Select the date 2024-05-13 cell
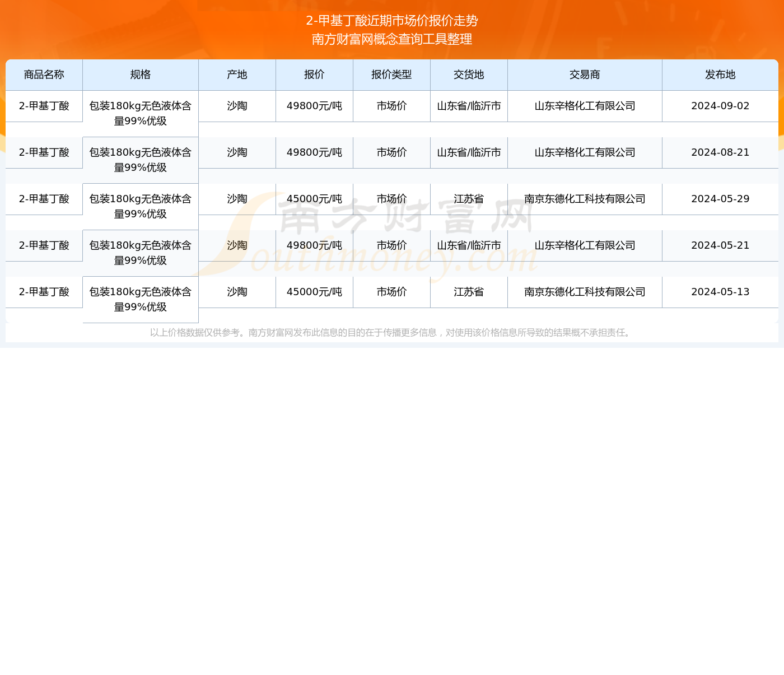784x675 pixels. point(720,292)
